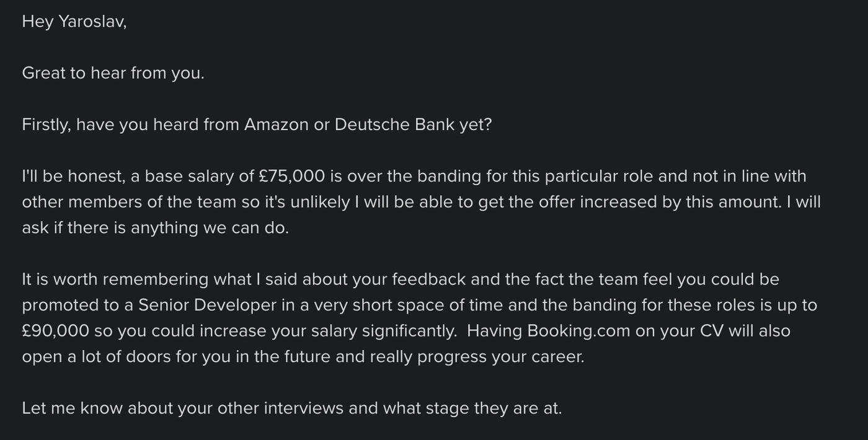Click the £75,000 salary figure
The width and height of the screenshot is (868, 440).
(291, 177)
